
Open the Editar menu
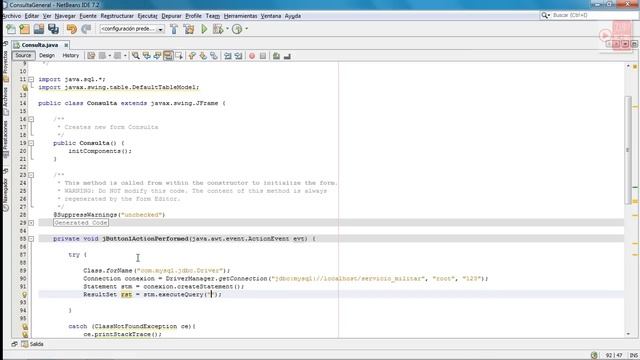point(31,16)
